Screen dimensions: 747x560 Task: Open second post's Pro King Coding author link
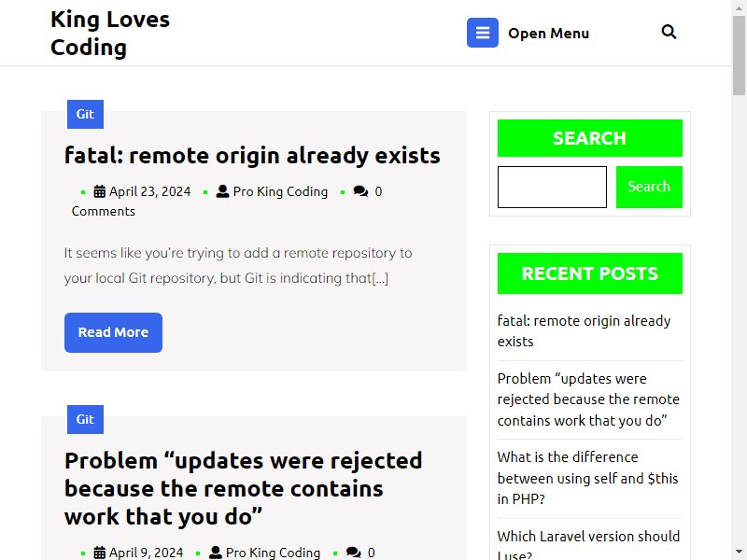[x=273, y=553]
